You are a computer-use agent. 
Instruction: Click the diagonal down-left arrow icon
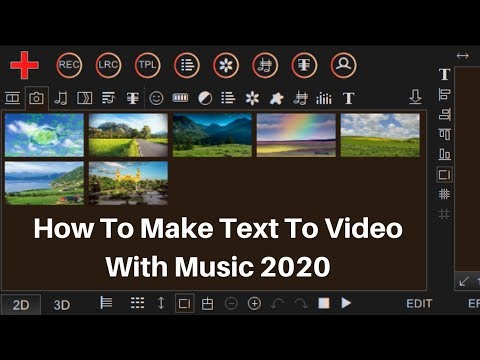[x=464, y=281]
